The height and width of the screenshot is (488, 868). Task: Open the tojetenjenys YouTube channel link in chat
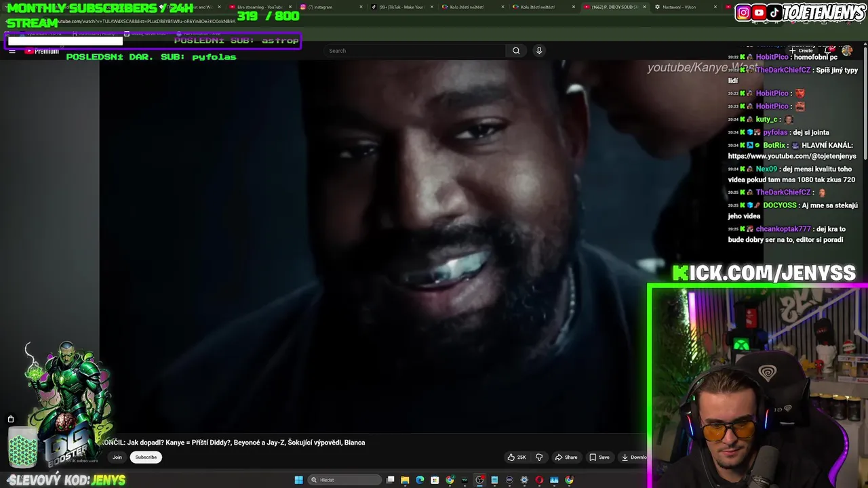[x=792, y=156]
